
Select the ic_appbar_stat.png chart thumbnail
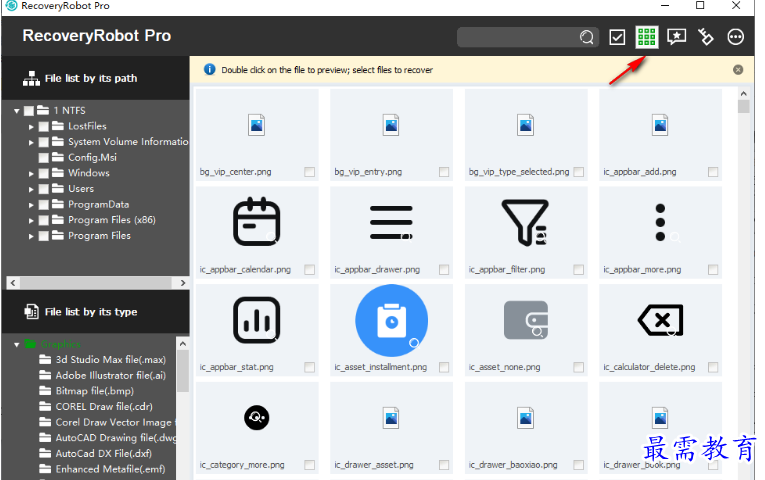pyautogui.click(x=257, y=320)
